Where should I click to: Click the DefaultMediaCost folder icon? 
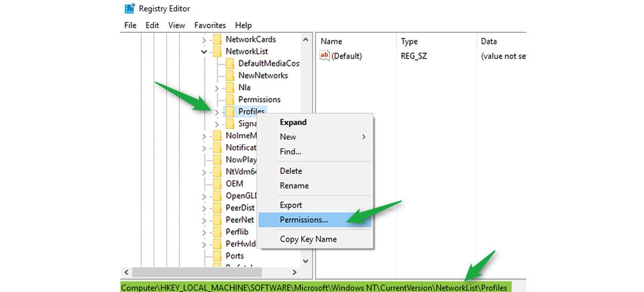[230, 63]
